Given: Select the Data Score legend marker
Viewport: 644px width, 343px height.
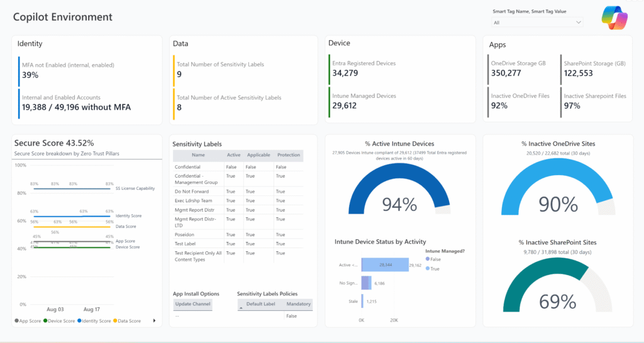Looking at the screenshot, I should click(x=116, y=321).
